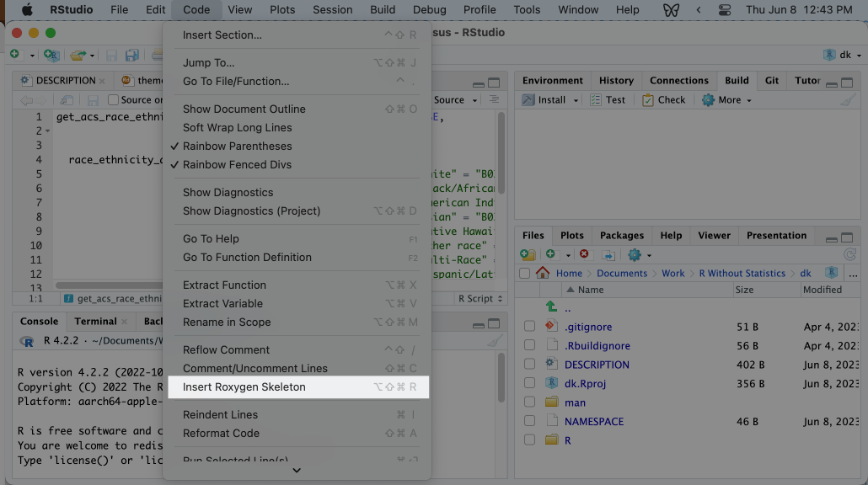This screenshot has width=868, height=485.
Task: Check the man folder checkbox
Action: click(530, 402)
